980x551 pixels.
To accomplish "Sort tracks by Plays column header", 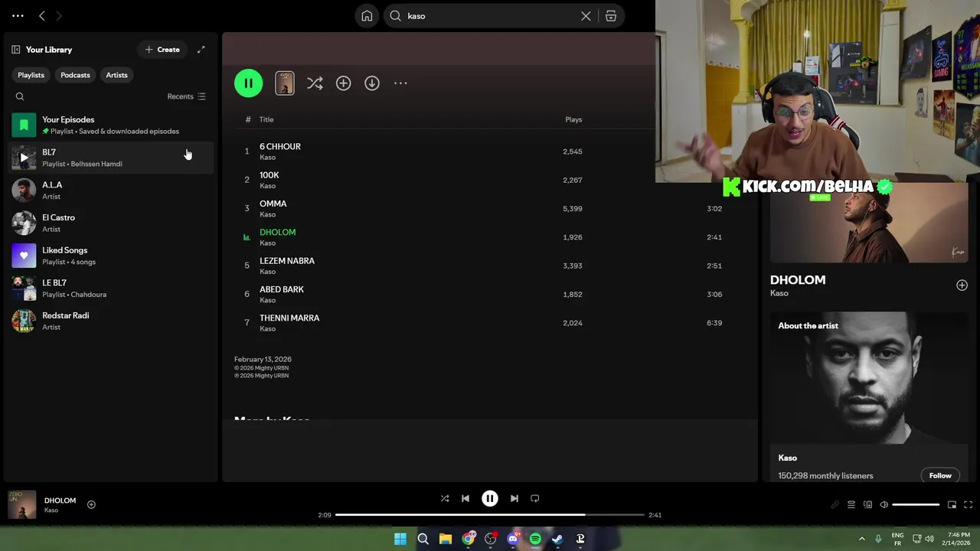I will coord(573,119).
